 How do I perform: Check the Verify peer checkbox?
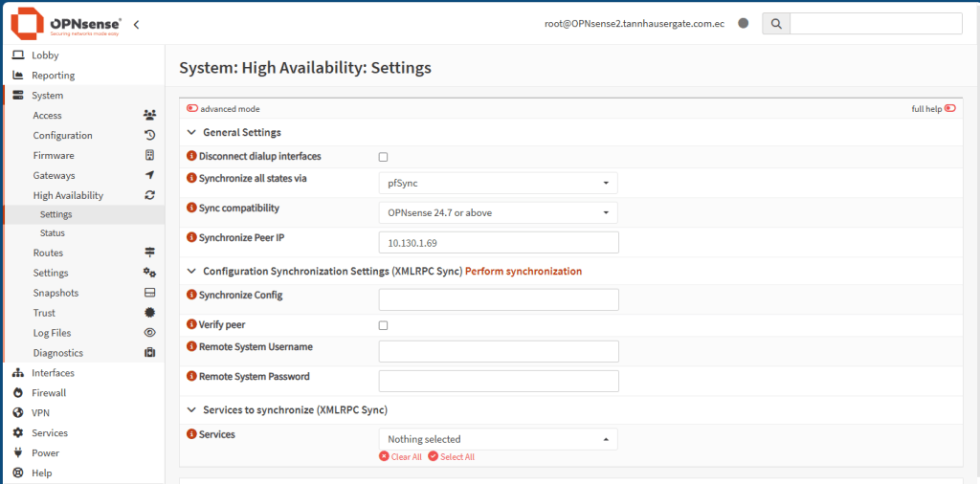[x=384, y=325]
